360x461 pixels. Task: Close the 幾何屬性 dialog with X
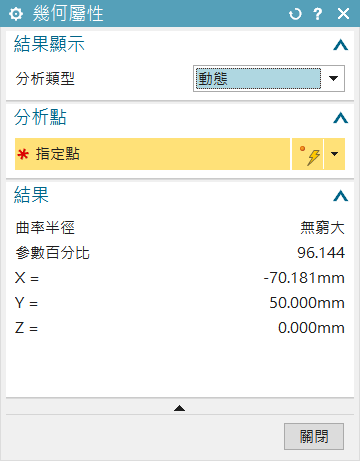coord(343,14)
